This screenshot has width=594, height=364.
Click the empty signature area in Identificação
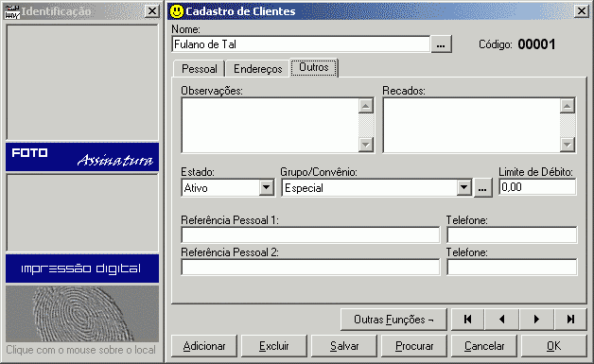coord(82,213)
